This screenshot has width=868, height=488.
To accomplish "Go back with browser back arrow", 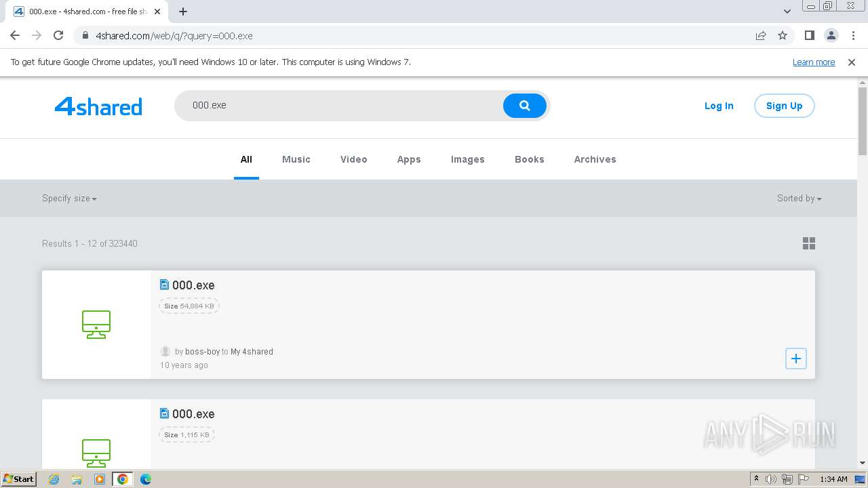I will point(15,35).
